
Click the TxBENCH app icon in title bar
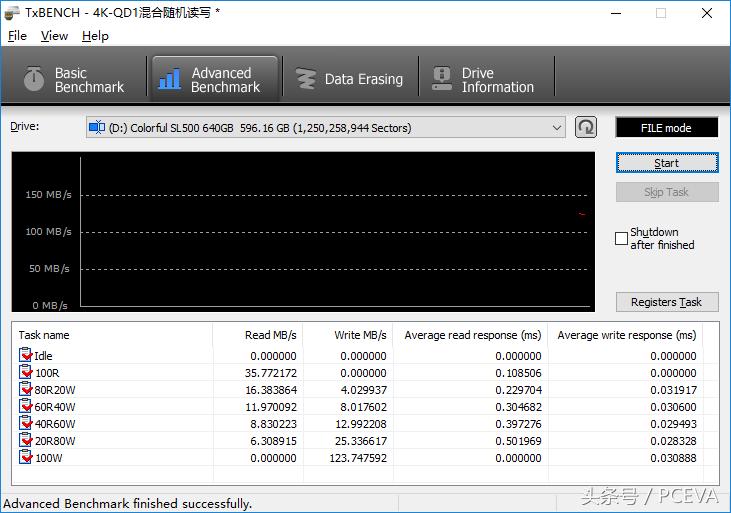(12, 13)
